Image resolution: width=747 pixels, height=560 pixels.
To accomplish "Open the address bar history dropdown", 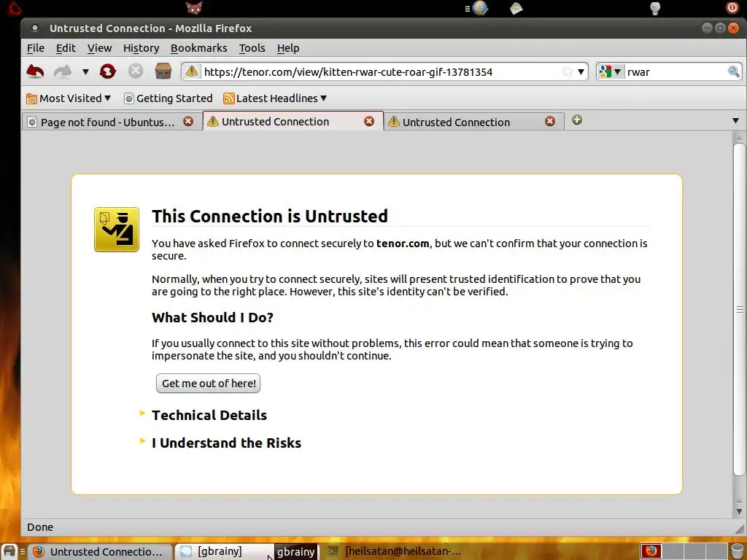I will (x=581, y=72).
